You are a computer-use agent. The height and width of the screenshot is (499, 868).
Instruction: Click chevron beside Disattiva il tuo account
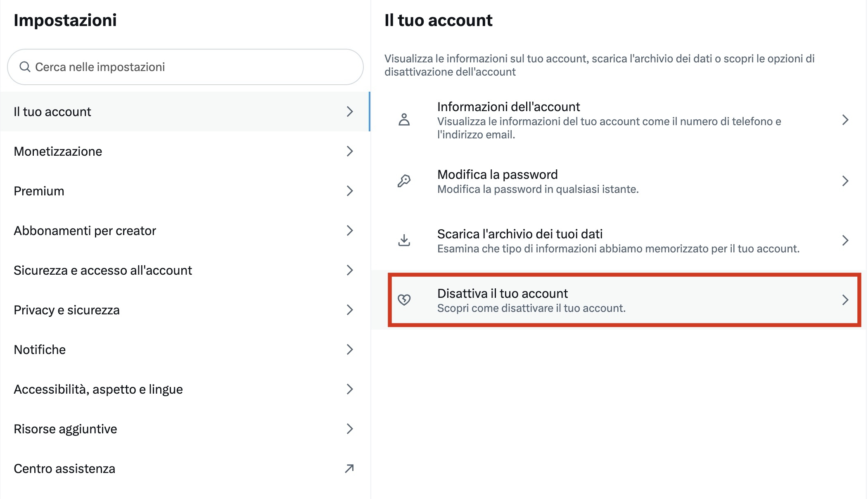(x=845, y=300)
